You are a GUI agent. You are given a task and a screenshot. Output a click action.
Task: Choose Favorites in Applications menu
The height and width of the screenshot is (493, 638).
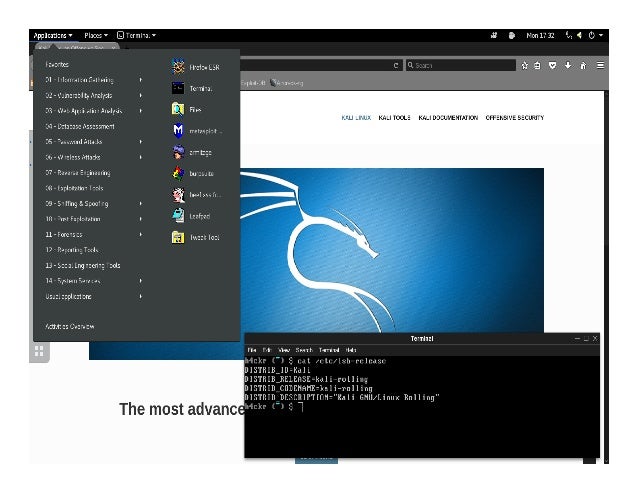click(57, 64)
